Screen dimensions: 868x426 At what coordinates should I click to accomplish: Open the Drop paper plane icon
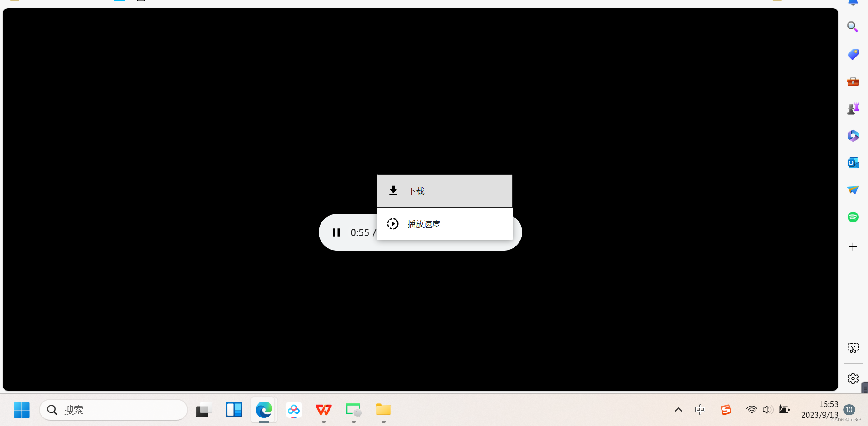click(x=853, y=190)
